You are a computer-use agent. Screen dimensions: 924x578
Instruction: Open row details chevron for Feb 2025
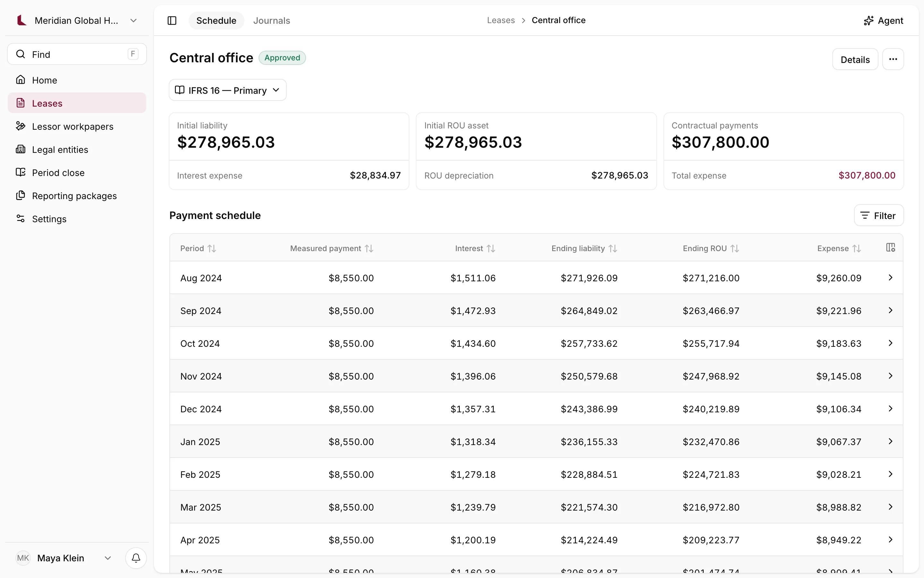890,474
